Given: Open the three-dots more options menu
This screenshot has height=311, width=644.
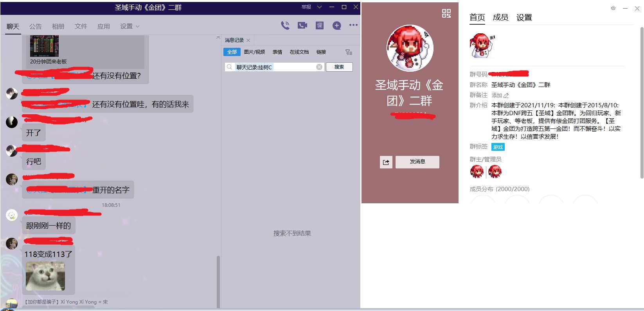Looking at the screenshot, I should (353, 25).
